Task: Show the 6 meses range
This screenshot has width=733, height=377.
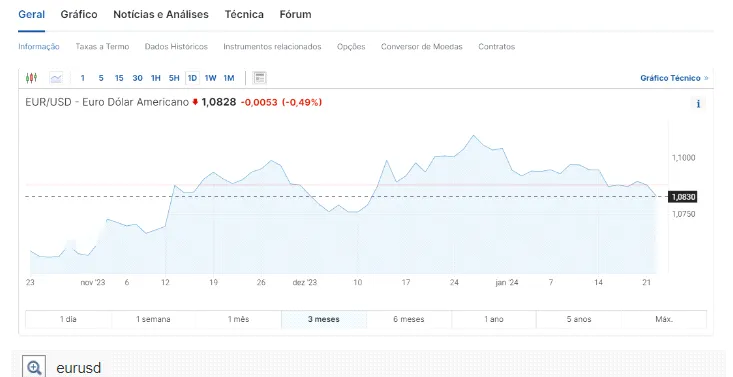Action: coord(409,319)
